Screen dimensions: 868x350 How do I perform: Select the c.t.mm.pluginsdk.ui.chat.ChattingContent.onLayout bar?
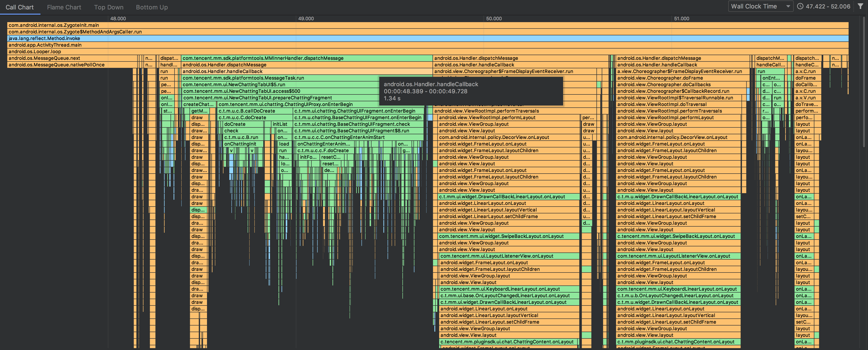[678, 342]
